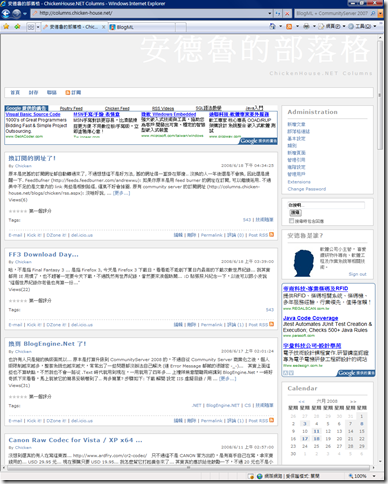Select day 17 in the calendar

coord(305,439)
